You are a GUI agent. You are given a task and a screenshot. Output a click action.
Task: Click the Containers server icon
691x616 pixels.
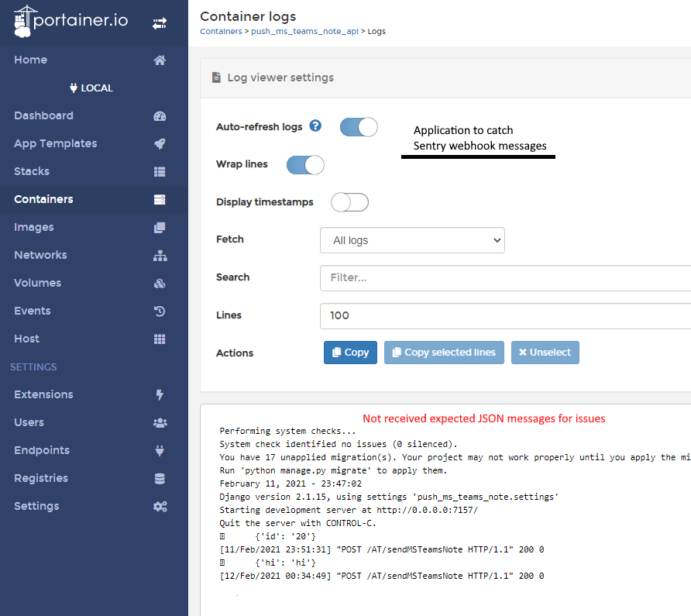pos(160,199)
